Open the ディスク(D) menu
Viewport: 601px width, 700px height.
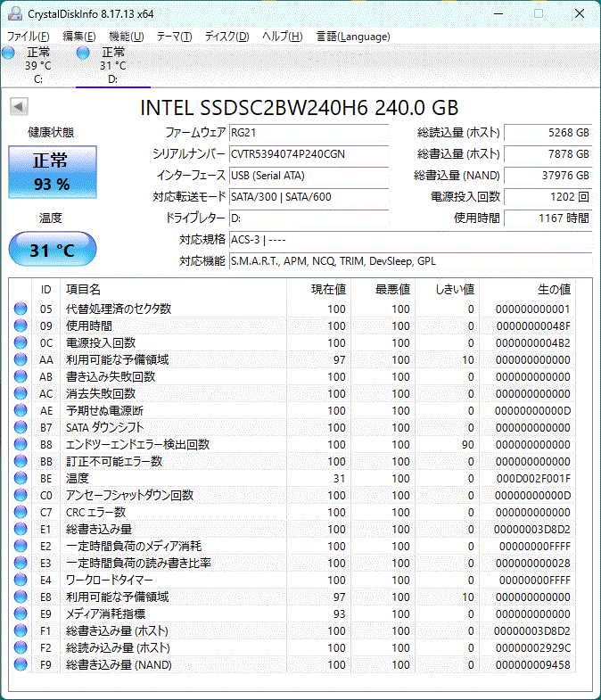[x=226, y=37]
